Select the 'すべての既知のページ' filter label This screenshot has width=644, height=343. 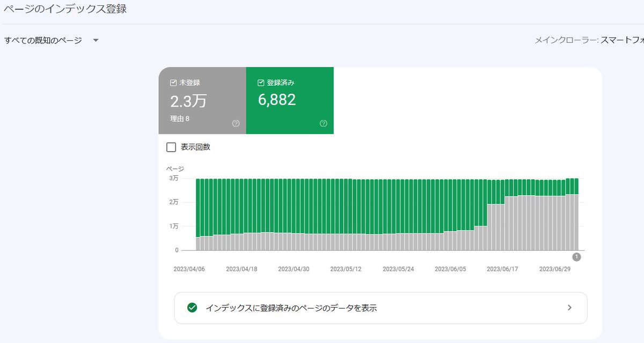tap(43, 41)
